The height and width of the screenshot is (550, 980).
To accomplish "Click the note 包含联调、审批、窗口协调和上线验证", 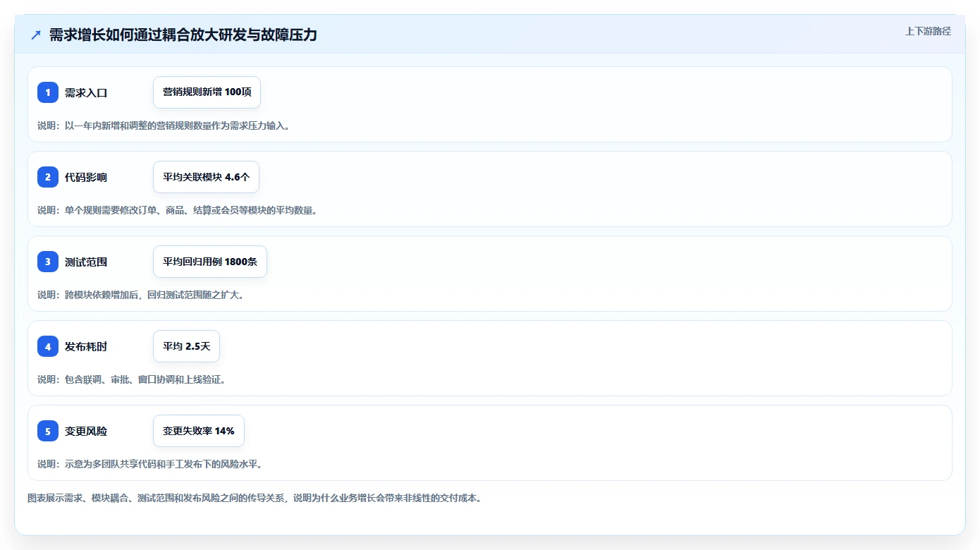I will [132, 379].
